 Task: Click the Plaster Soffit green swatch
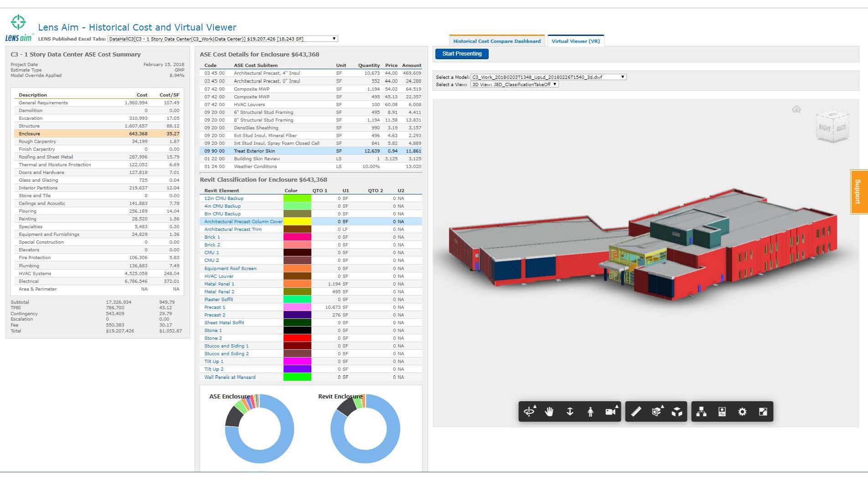point(297,300)
